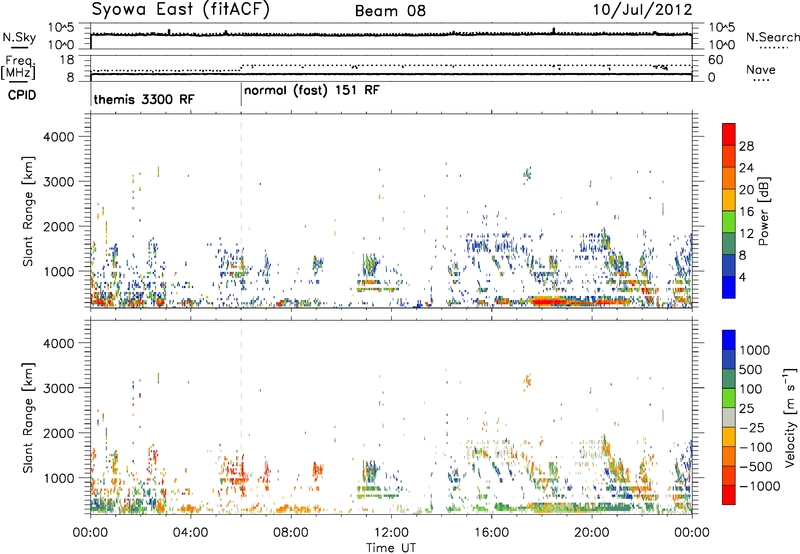Select the Velocity colorbar label "-500"
This screenshot has width=800, height=554.
[x=756, y=467]
